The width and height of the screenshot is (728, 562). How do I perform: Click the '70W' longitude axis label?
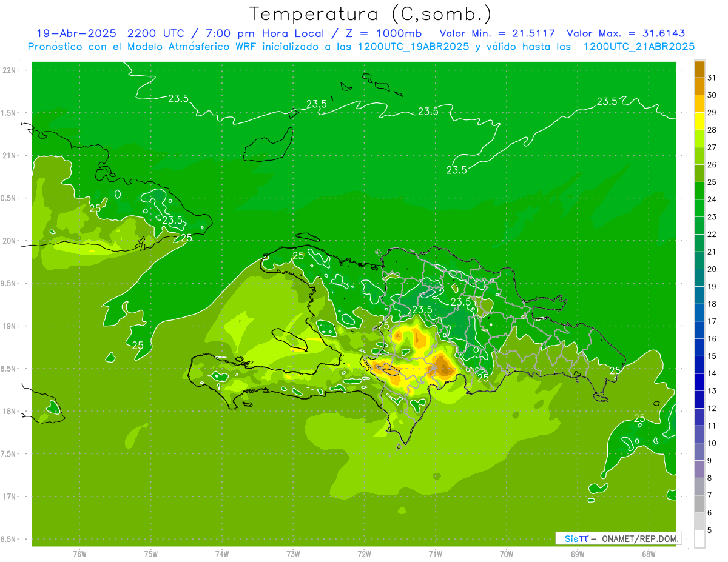coord(507,554)
